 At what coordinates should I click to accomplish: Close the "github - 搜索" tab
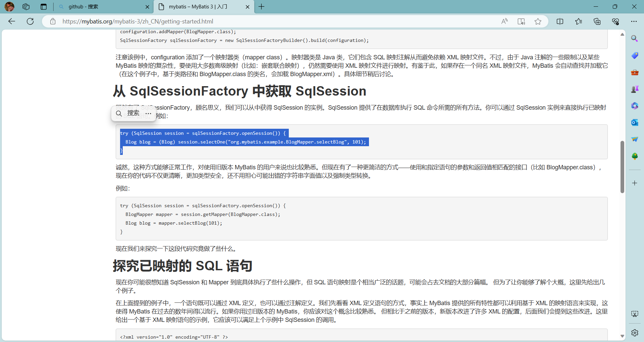tap(147, 7)
